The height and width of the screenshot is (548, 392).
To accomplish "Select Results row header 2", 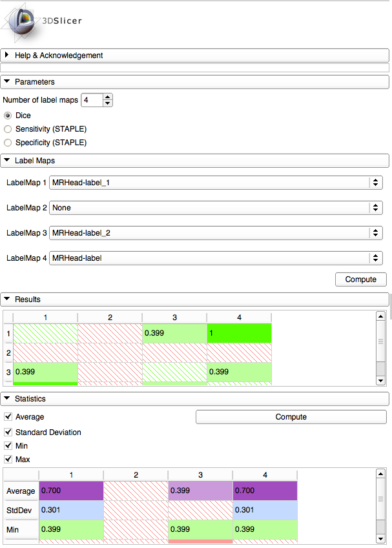I will 8,353.
